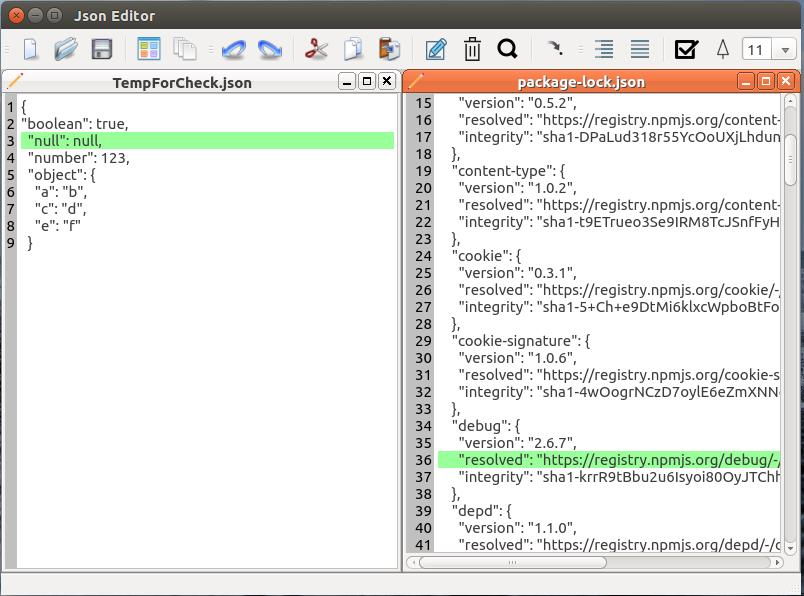The width and height of the screenshot is (804, 596).
Task: Click the "e": "f" line
Action: coord(57,225)
